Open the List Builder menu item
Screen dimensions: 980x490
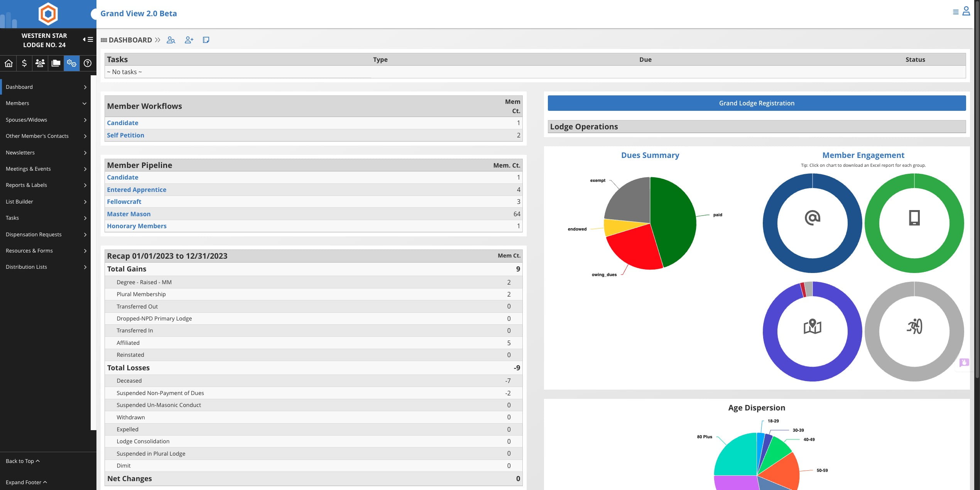click(x=46, y=202)
